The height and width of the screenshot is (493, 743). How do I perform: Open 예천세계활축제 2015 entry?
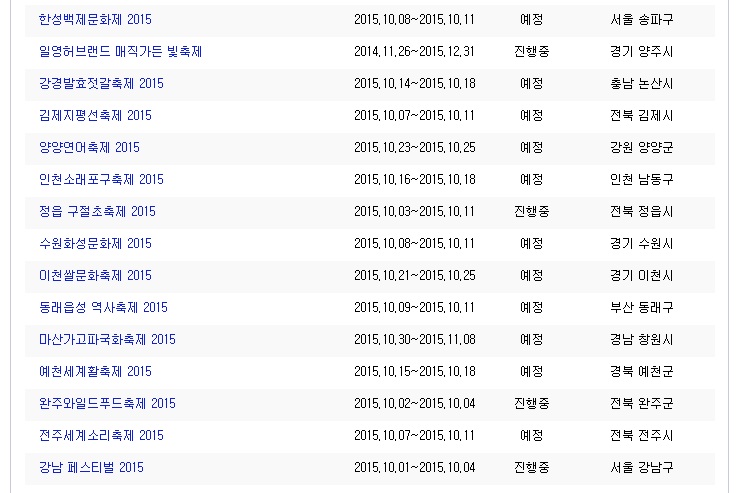95,371
